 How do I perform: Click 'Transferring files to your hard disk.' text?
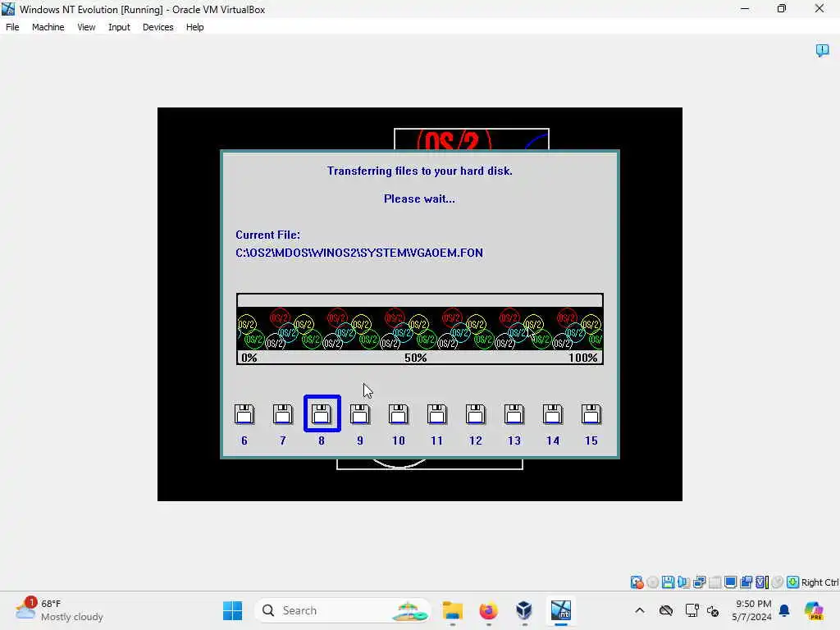click(x=420, y=171)
